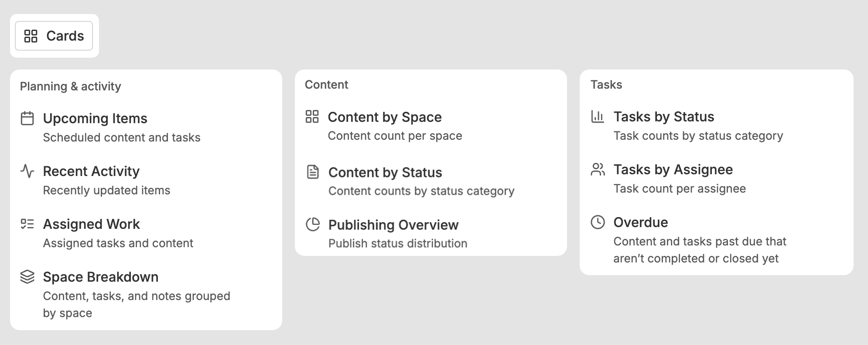Click the bar chart icon for Tasks by Status
Image resolution: width=868 pixels, height=345 pixels.
point(598,117)
